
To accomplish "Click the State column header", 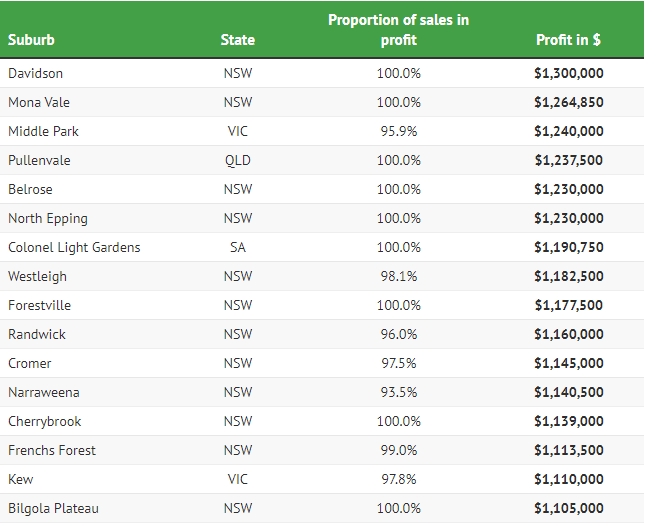I will click(x=238, y=40).
